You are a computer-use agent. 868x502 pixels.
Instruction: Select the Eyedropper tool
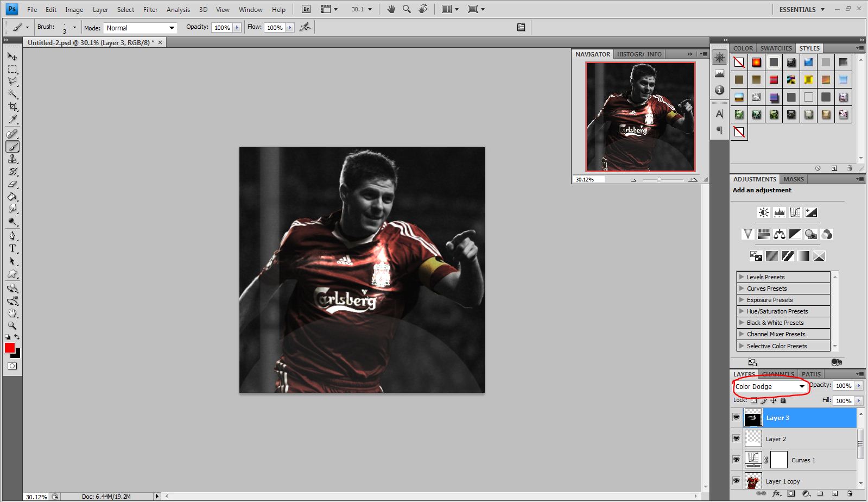(x=12, y=120)
